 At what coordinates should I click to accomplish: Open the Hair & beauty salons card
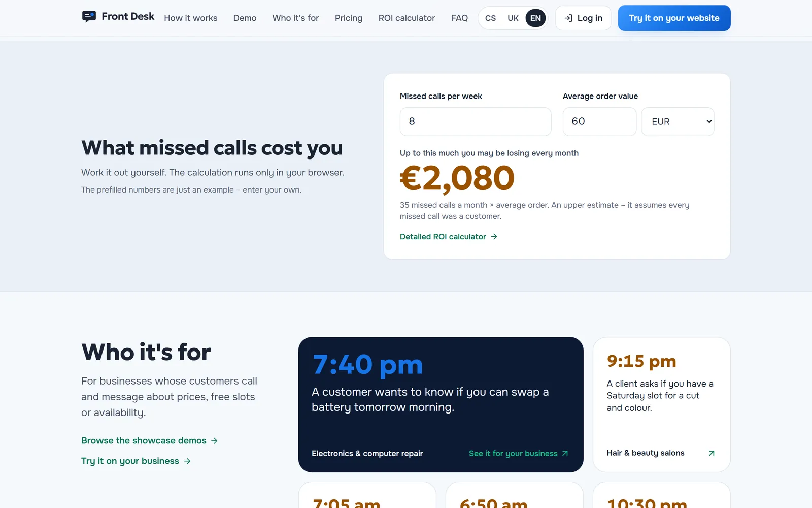pyautogui.click(x=662, y=405)
